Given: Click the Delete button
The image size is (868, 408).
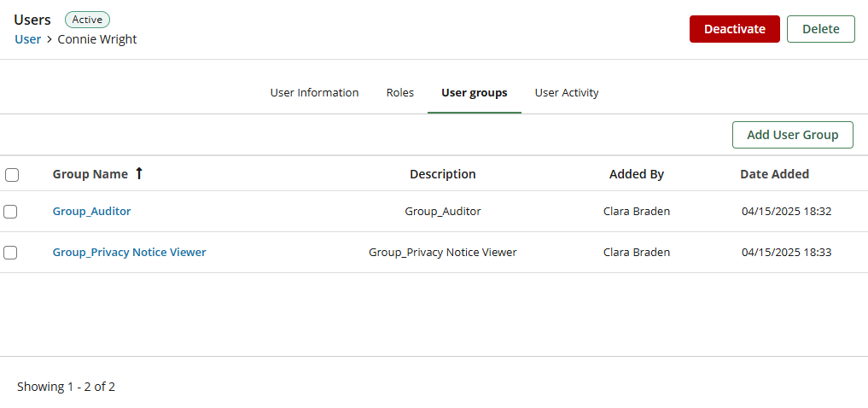Looking at the screenshot, I should 821,29.
